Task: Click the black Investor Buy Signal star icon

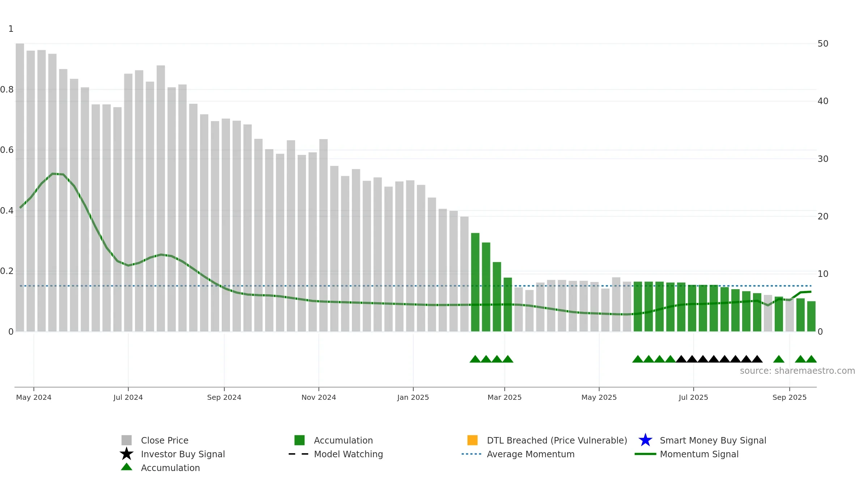Action: coord(127,454)
